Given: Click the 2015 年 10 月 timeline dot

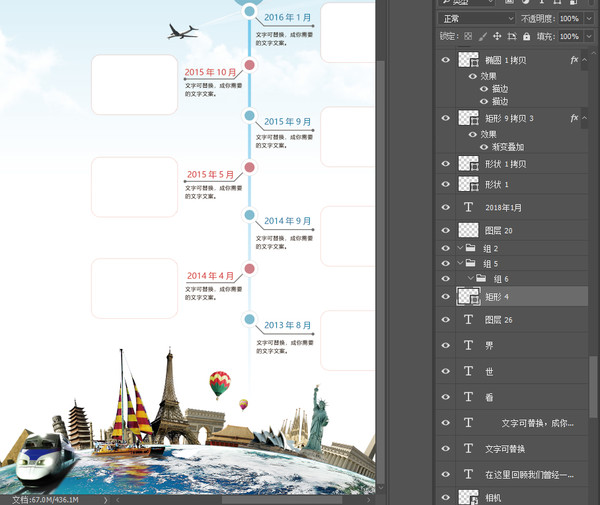Looking at the screenshot, I should coord(249,65).
